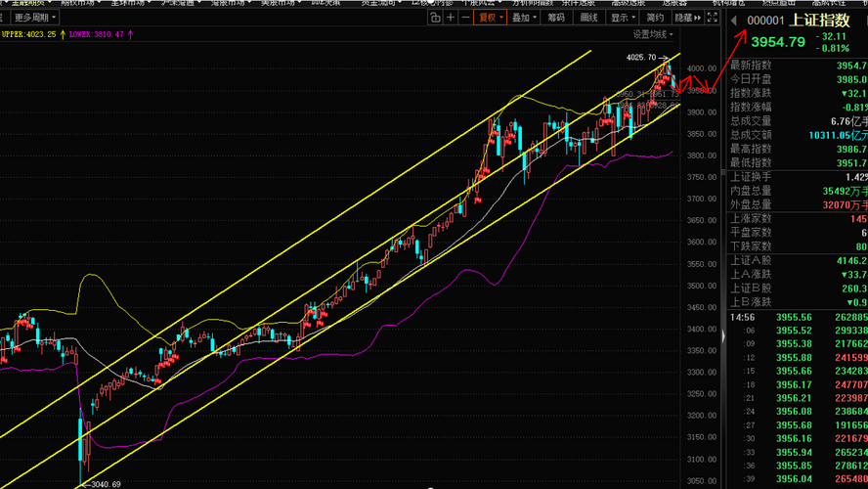
Task: Select the 最高指数 row
Action: [x=798, y=149]
